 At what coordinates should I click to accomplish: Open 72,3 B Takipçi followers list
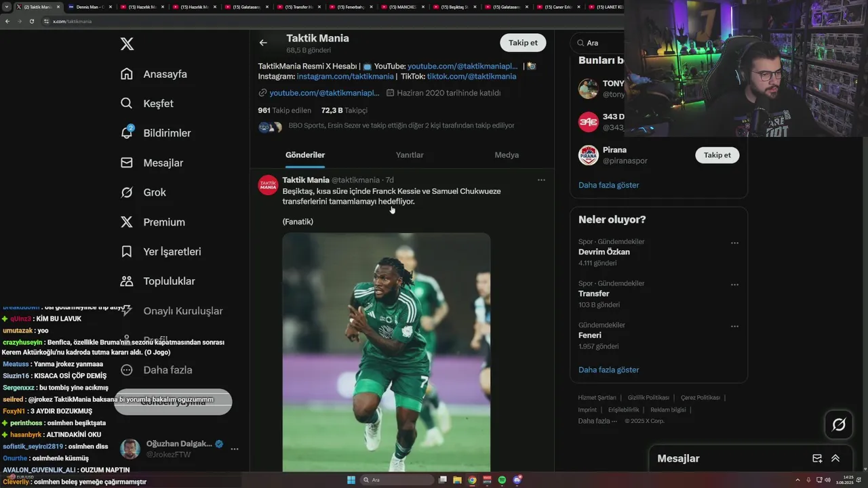click(x=344, y=110)
